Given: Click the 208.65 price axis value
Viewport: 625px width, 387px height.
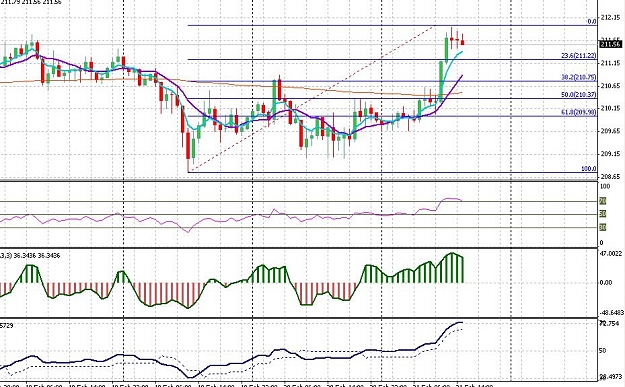Looking at the screenshot, I should 610,176.
